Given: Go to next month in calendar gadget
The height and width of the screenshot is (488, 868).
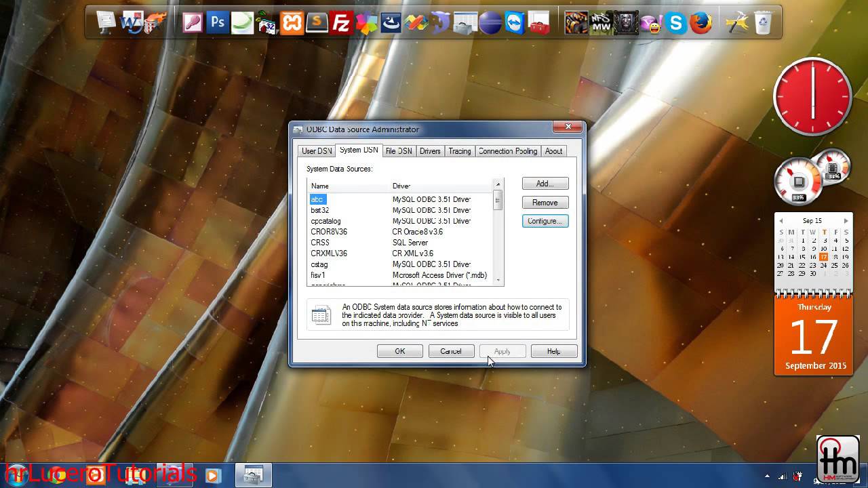Looking at the screenshot, I should [x=846, y=221].
